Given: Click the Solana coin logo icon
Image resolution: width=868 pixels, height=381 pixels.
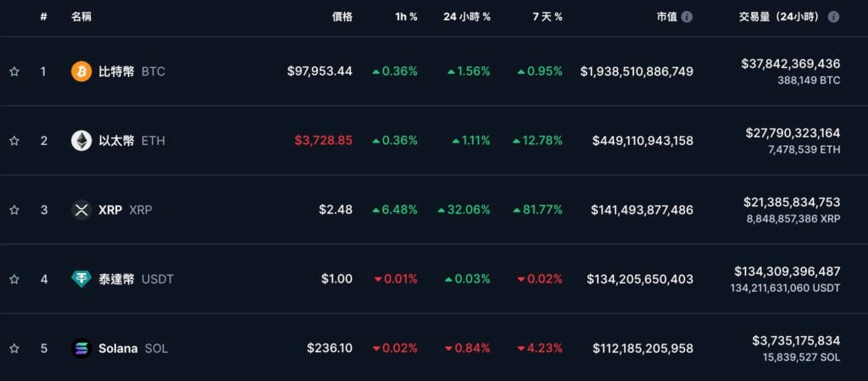Looking at the screenshot, I should point(81,348).
